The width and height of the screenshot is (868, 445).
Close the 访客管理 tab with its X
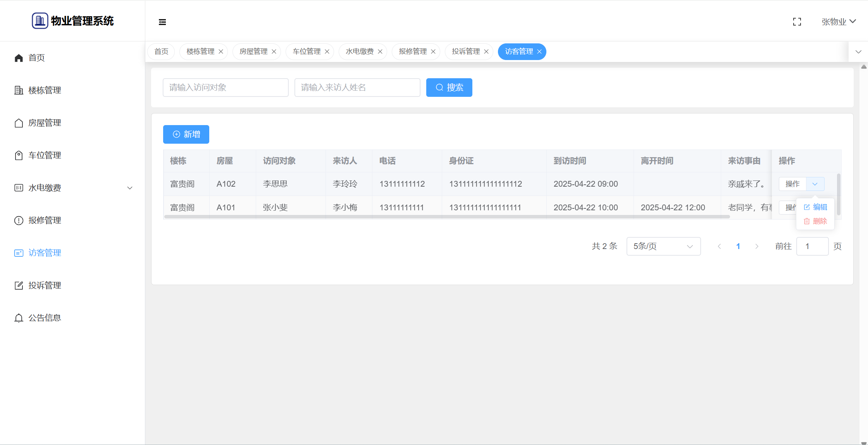click(539, 52)
